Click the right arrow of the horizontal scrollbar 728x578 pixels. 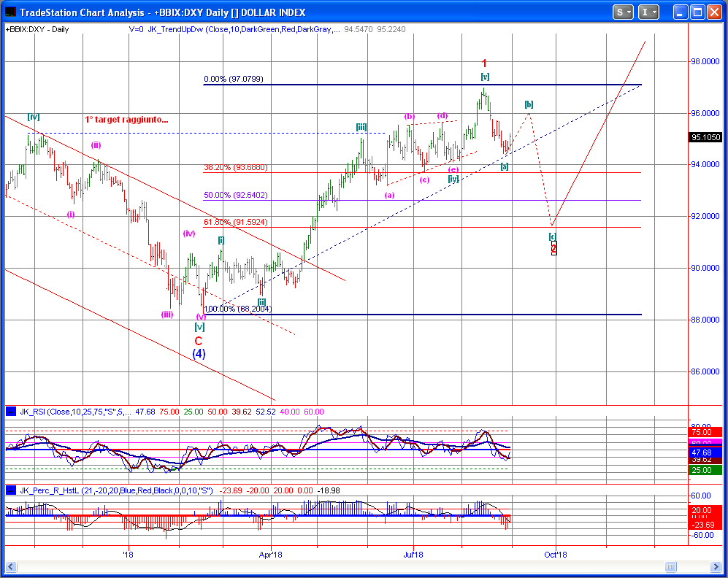point(716,566)
